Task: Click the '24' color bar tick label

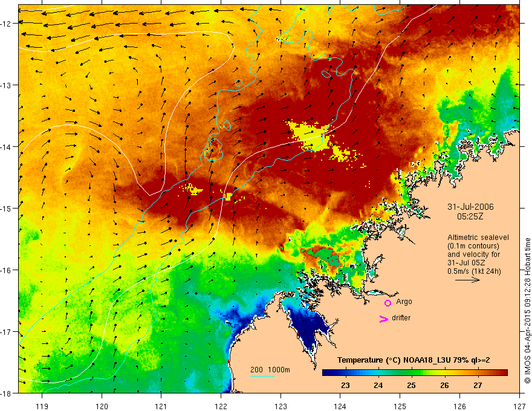Action: pos(378,385)
